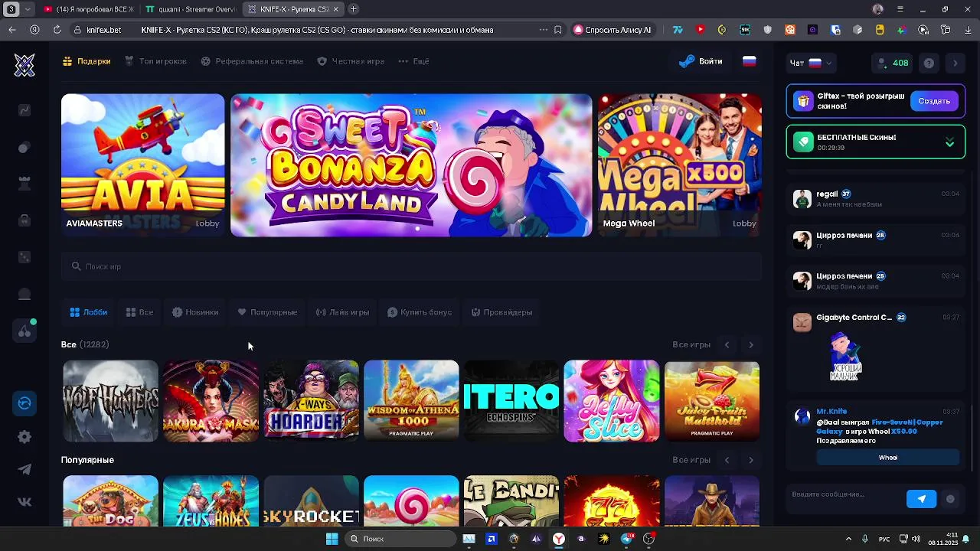The width and height of the screenshot is (980, 551).
Task: Open the coins game icon in sidebar
Action: coord(24,147)
